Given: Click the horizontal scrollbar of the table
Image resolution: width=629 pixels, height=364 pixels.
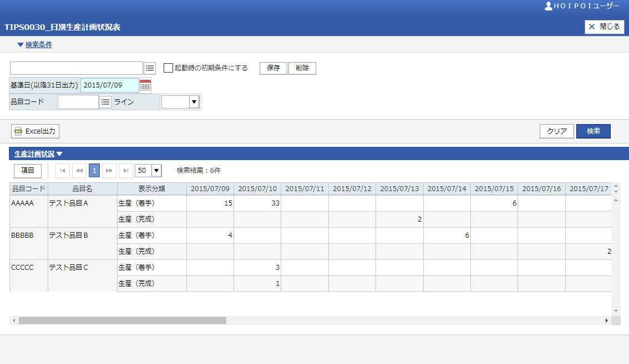Looking at the screenshot, I should pyautogui.click(x=122, y=320).
